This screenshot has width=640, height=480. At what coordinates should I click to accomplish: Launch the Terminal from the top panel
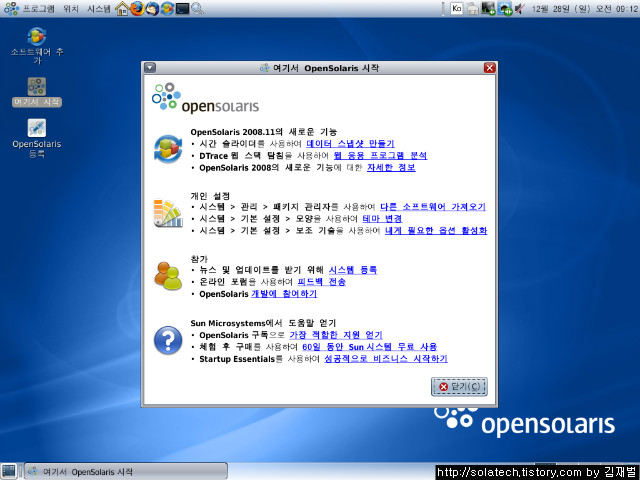coord(182,9)
